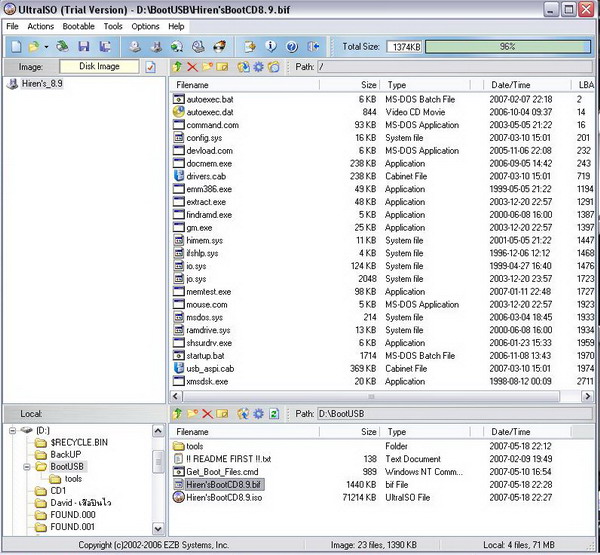Click down arrow of local tree scrollbar
The width and height of the screenshot is (600, 555).
[158, 529]
